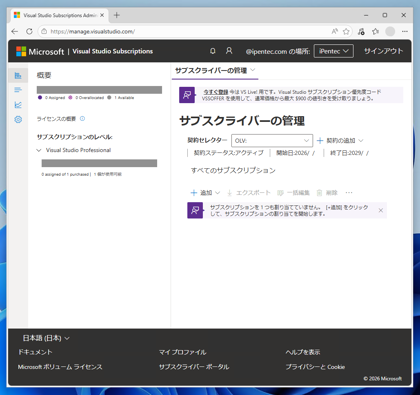Click the 契約ステータス:アクティブ text
420x395 pixels.
228,153
